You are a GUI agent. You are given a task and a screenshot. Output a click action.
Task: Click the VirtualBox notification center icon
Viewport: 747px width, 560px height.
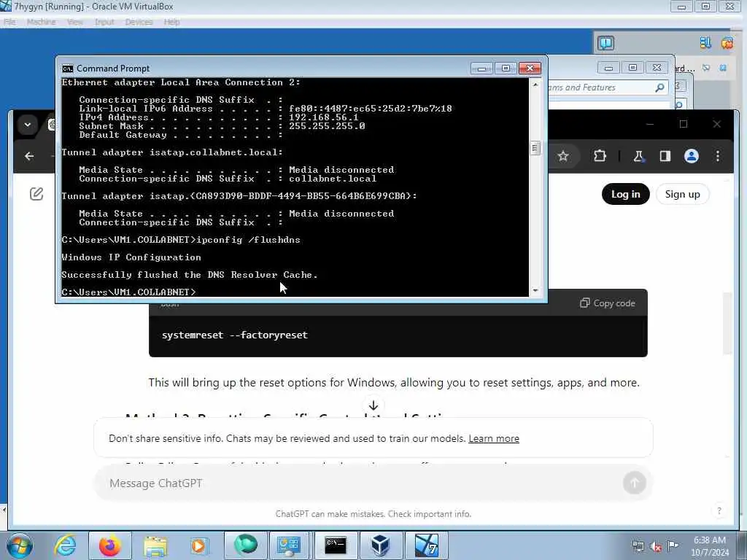click(606, 43)
